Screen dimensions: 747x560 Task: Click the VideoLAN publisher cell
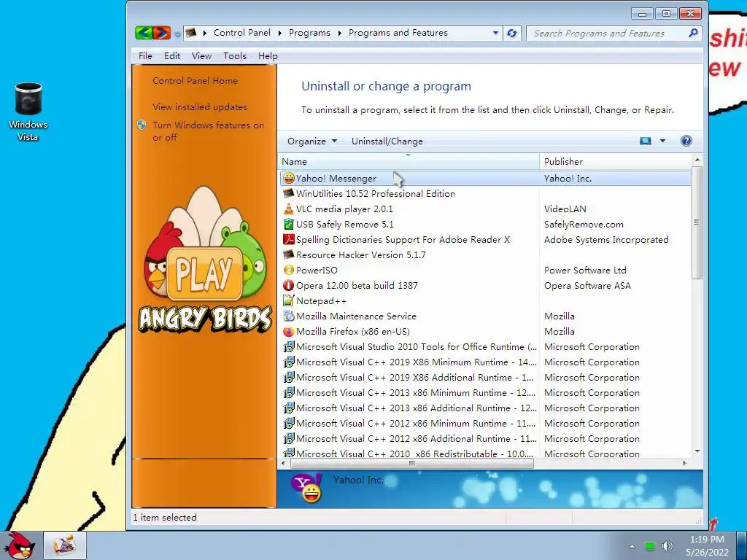point(565,209)
